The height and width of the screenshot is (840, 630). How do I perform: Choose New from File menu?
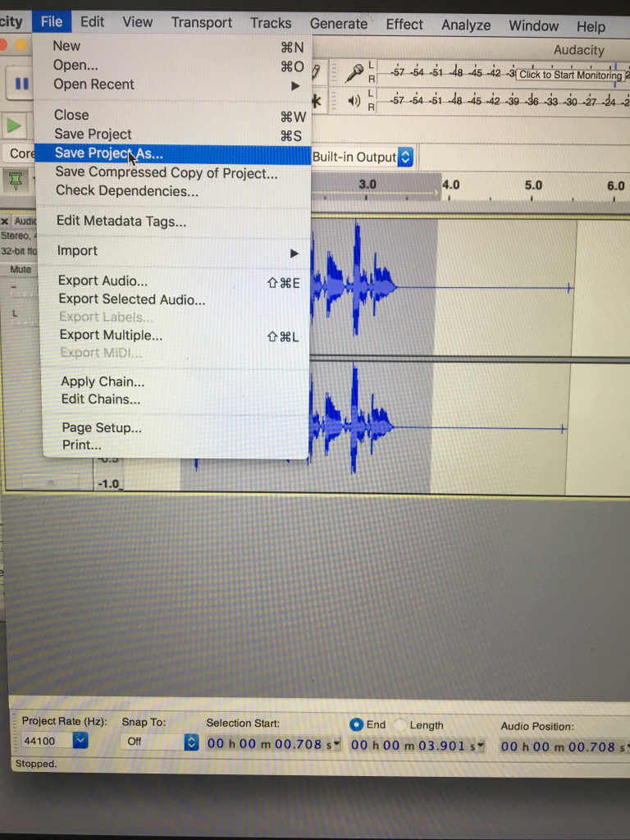click(x=173, y=47)
